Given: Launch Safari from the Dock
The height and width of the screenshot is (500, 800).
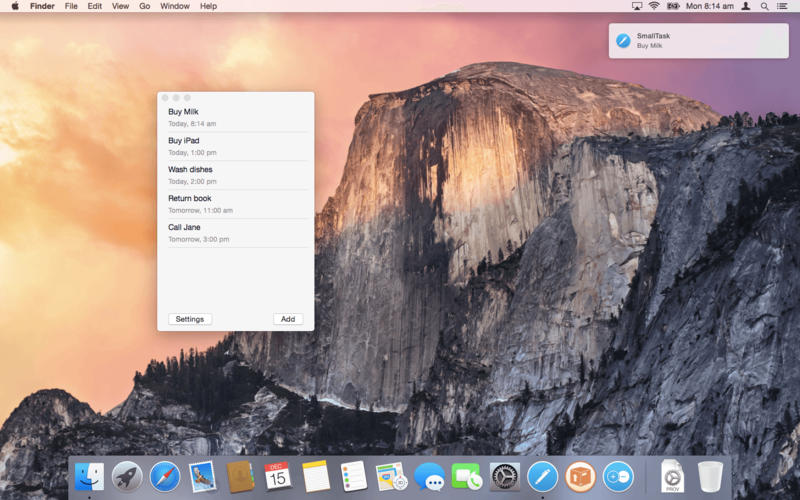Looking at the screenshot, I should [165, 476].
